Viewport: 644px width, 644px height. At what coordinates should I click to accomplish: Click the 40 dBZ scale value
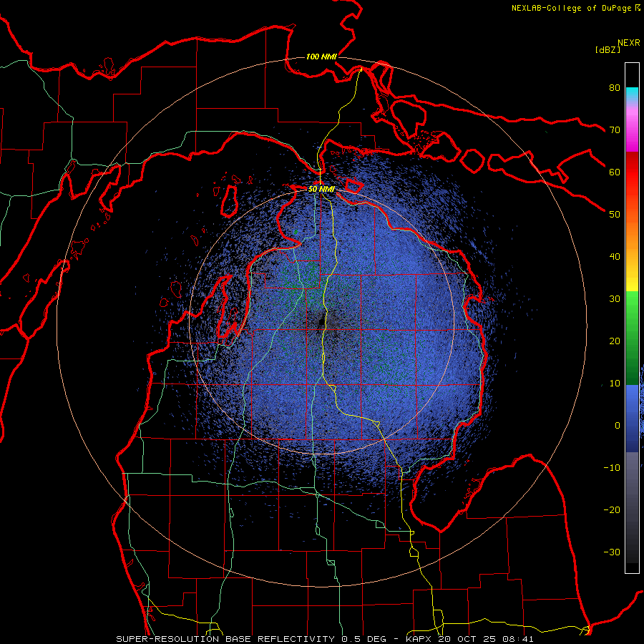click(x=615, y=257)
